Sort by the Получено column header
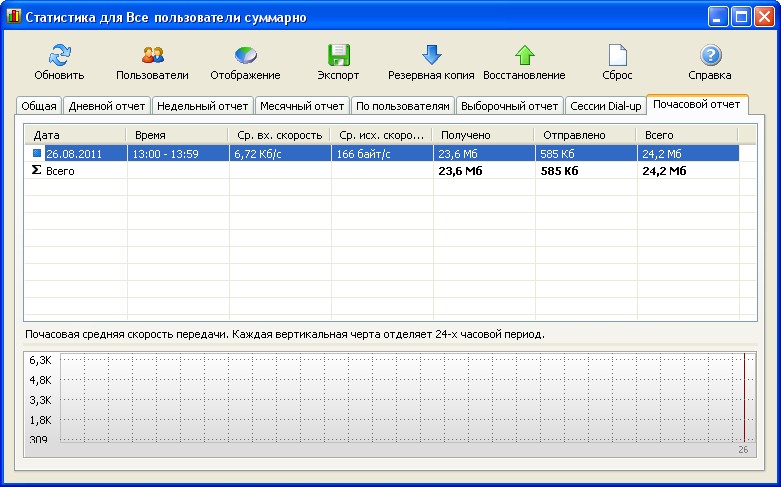The width and height of the screenshot is (781, 487). point(484,135)
